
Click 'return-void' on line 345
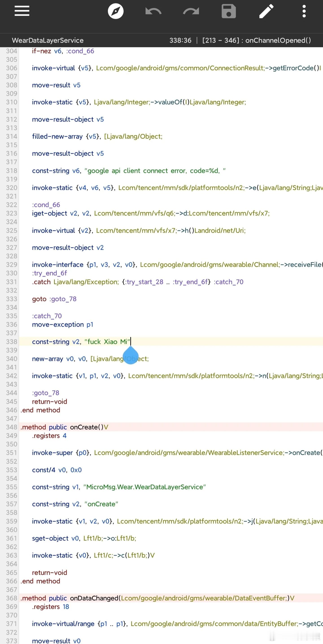click(50, 401)
